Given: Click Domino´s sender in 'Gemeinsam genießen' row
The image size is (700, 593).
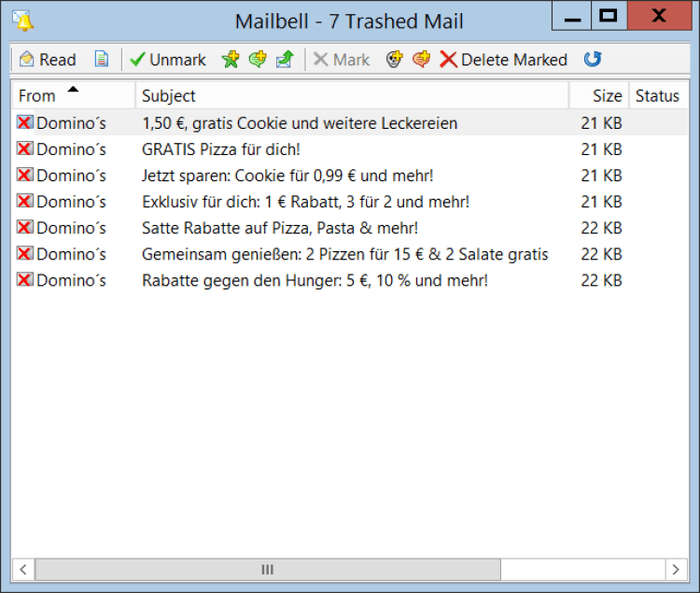Looking at the screenshot, I should tap(72, 254).
